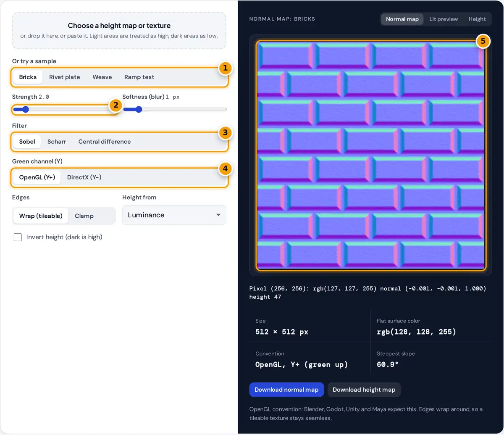Set green channel to DirectX (Y-)
The height and width of the screenshot is (435, 504).
[84, 177]
